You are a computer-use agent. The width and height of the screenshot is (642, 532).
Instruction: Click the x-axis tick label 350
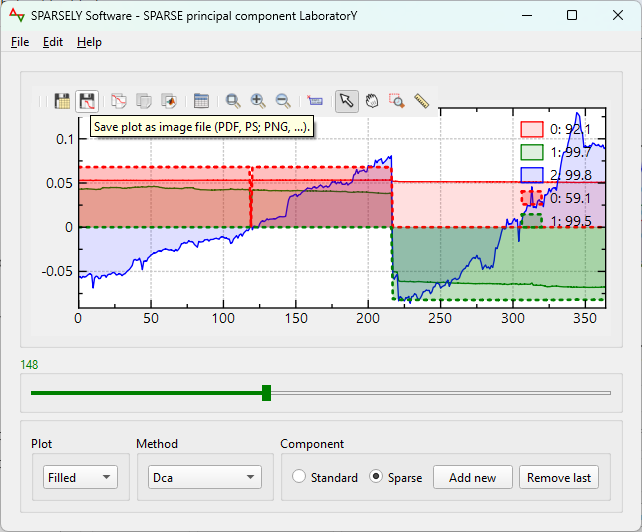coord(585,319)
